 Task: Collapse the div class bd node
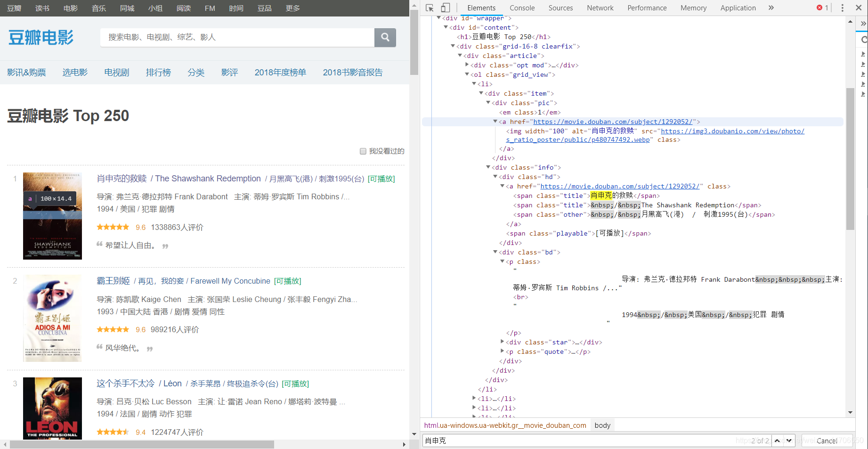pyautogui.click(x=495, y=252)
